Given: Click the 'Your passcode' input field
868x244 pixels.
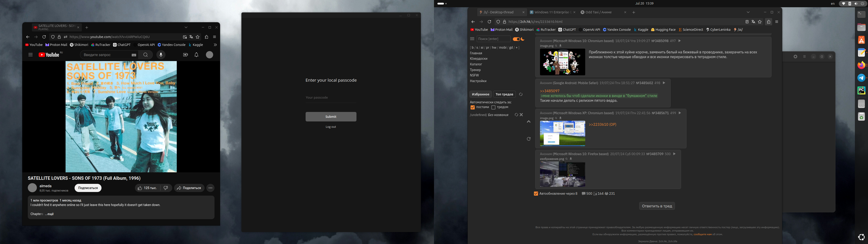Looking at the screenshot, I should tap(330, 98).
